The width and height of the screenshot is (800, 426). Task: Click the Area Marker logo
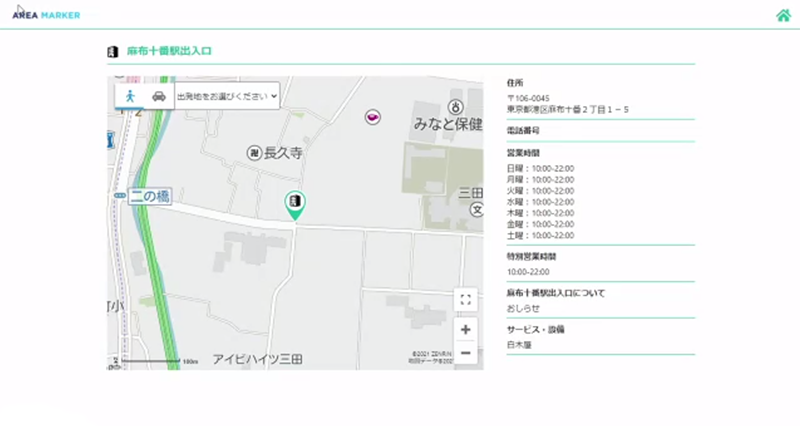click(x=47, y=15)
